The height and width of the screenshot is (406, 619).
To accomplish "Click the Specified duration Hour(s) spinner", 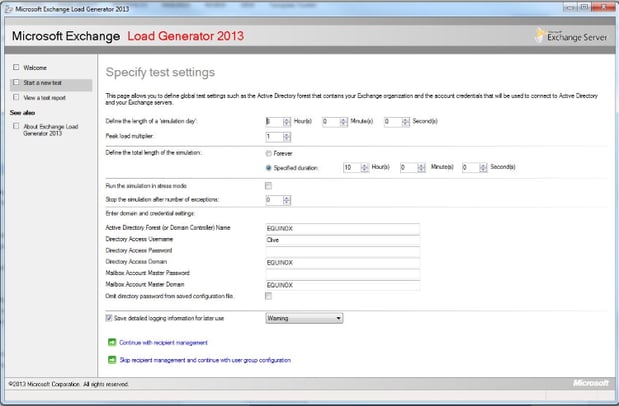I will pos(365,167).
